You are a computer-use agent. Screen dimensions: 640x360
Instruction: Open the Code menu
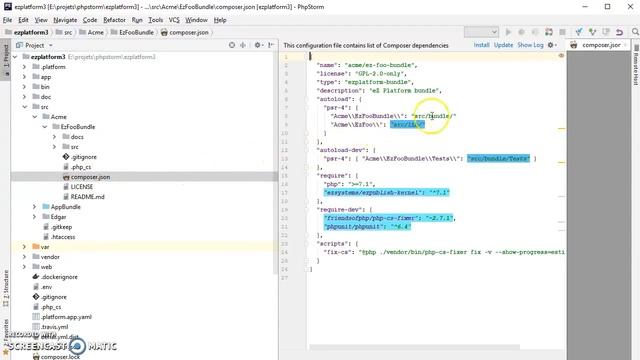tap(90, 20)
